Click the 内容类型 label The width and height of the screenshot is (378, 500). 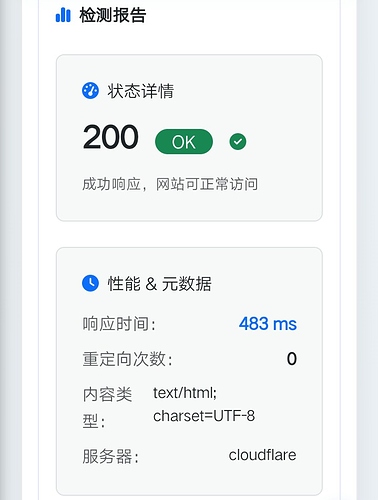click(x=107, y=408)
